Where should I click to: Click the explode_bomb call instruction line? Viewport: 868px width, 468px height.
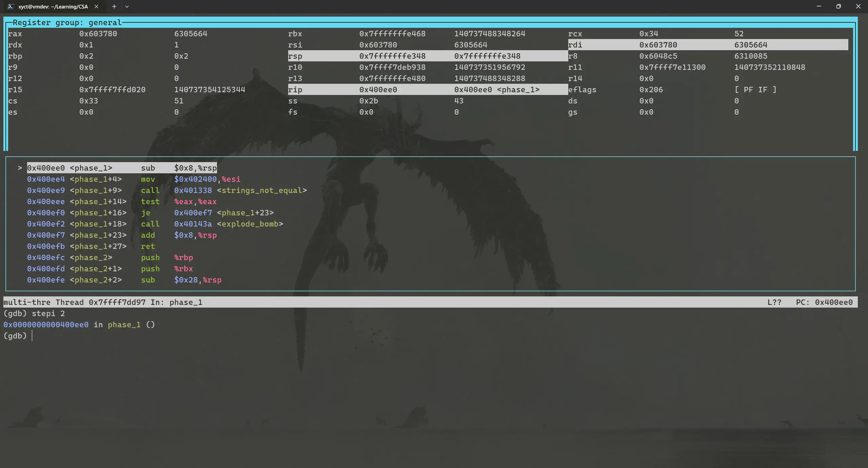click(155, 224)
